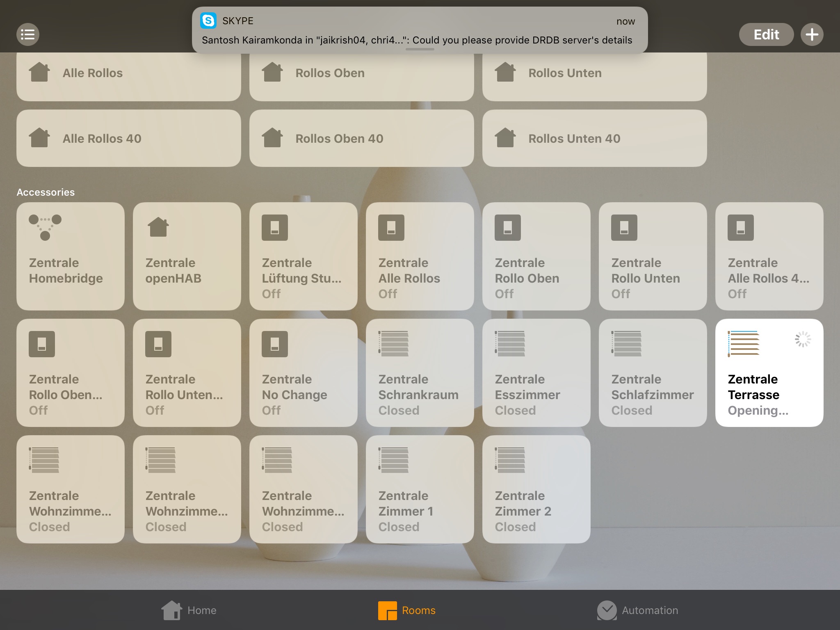The image size is (840, 630).
Task: Click the Edit button
Action: [x=766, y=34]
